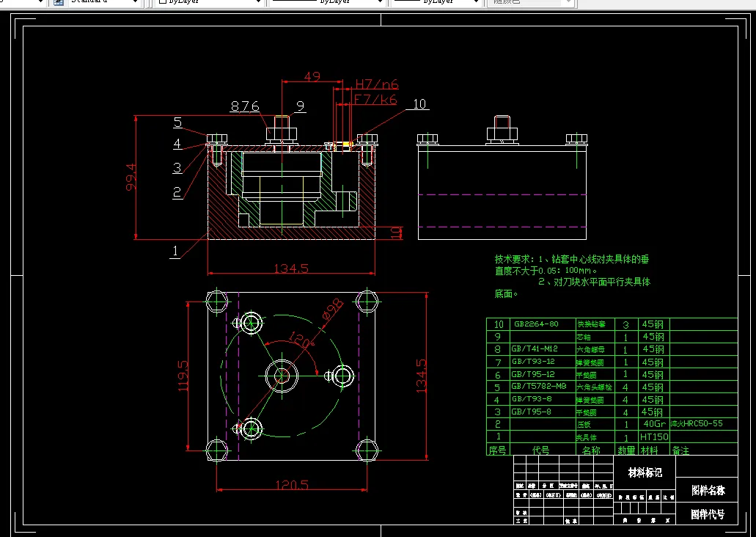
Task: Select balloon label 5 left of the section view
Action: (178, 122)
